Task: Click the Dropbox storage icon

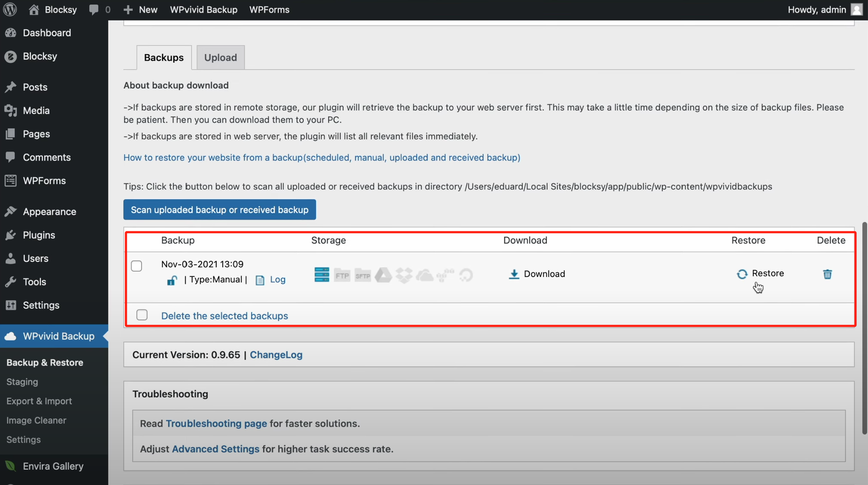Action: click(404, 275)
